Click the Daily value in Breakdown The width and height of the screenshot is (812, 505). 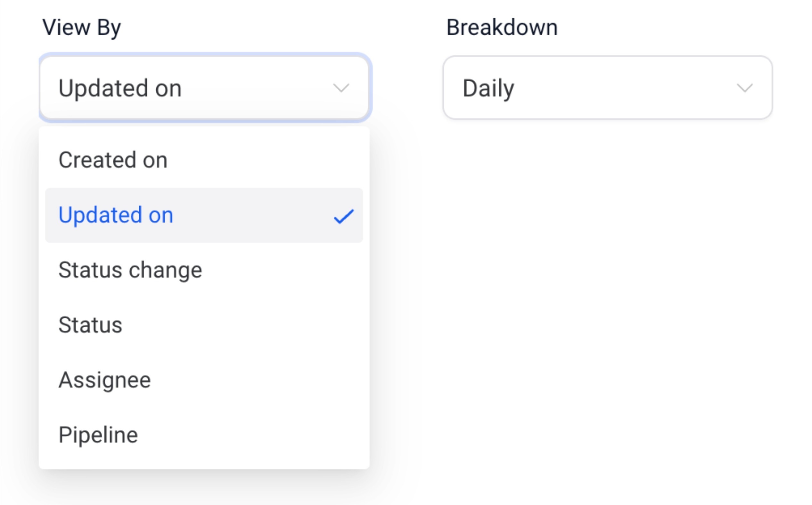click(488, 88)
